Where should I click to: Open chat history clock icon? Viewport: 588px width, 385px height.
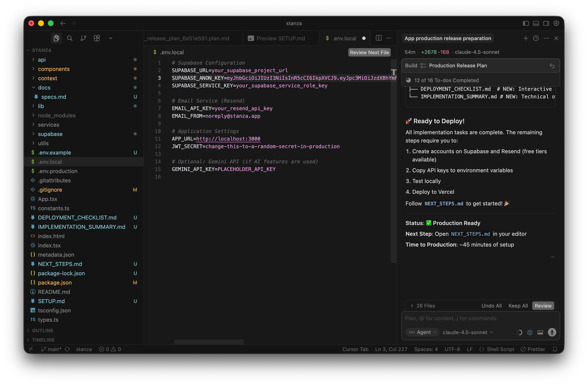tap(536, 38)
